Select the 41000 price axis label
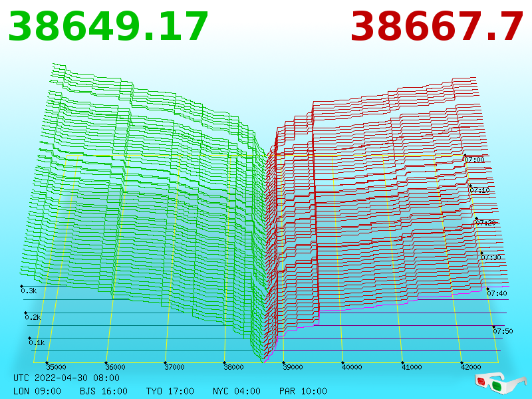 412,367
